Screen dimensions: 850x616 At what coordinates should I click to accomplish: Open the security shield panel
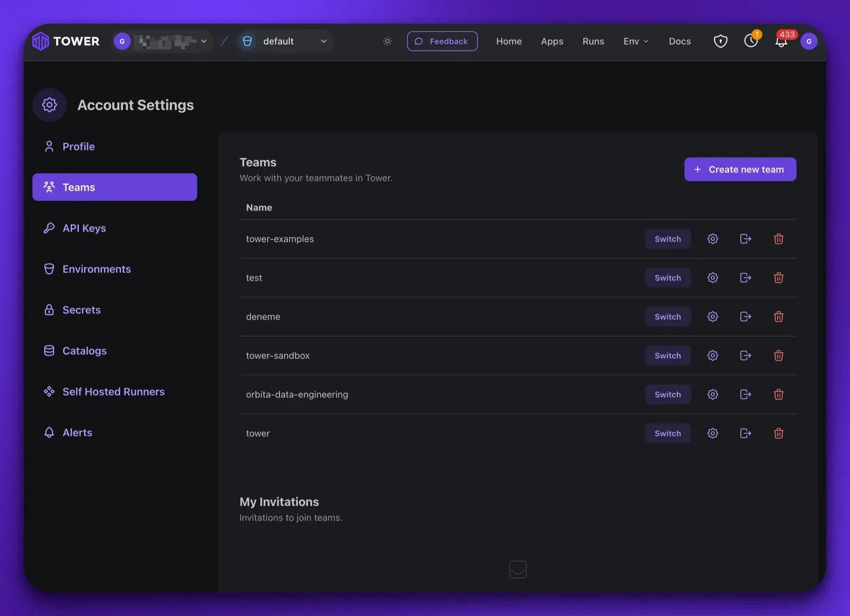tap(720, 41)
